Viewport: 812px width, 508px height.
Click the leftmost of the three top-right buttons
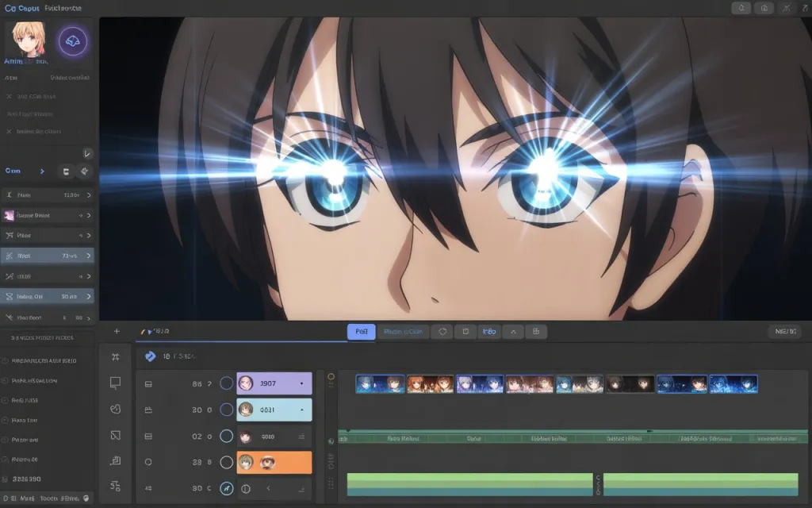pos(741,8)
